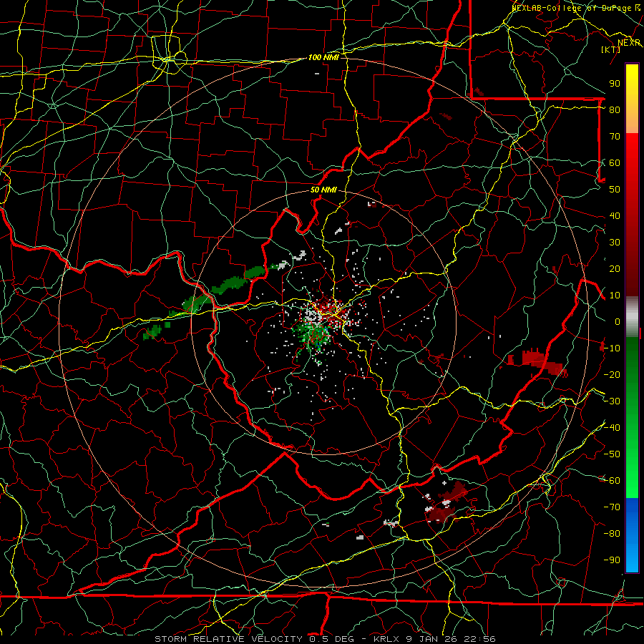This screenshot has height=644, width=644.
Task: Pick the gray zero-velocity segment of color bar
Action: tap(632, 316)
